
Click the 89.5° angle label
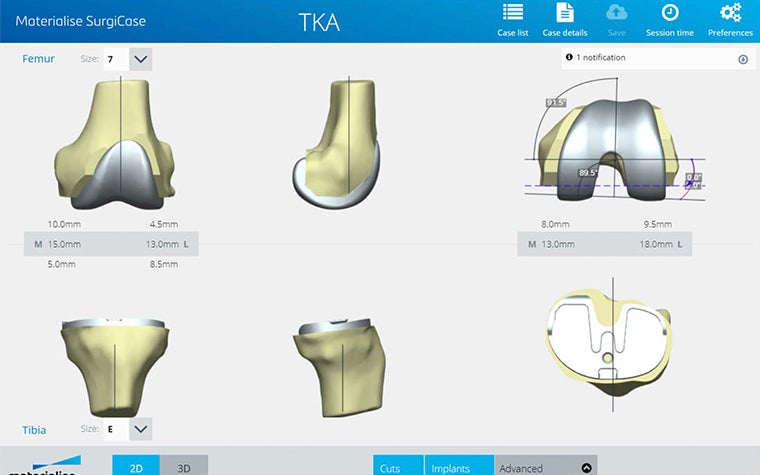pos(588,173)
